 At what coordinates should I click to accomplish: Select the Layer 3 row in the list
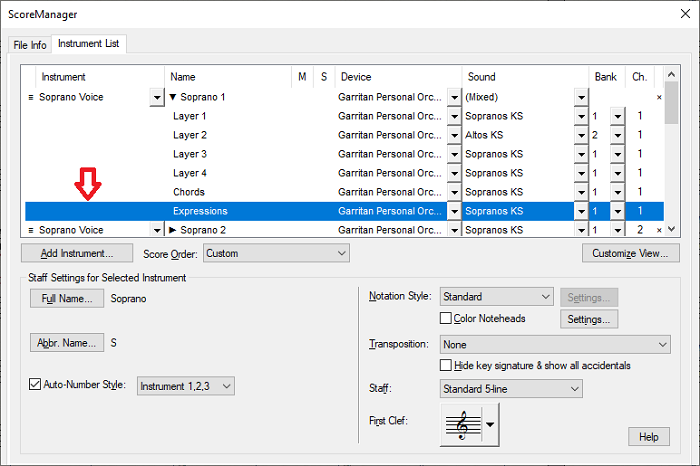click(190, 154)
